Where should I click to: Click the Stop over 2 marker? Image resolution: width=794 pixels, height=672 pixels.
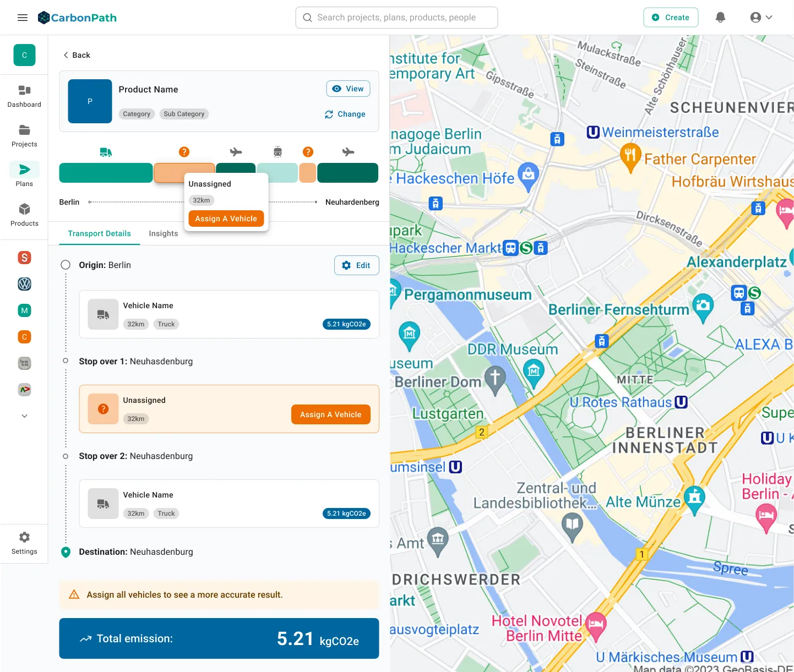[66, 456]
